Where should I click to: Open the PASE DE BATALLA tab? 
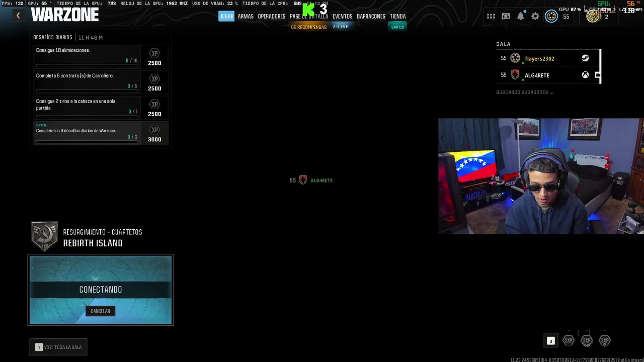[x=309, y=16]
